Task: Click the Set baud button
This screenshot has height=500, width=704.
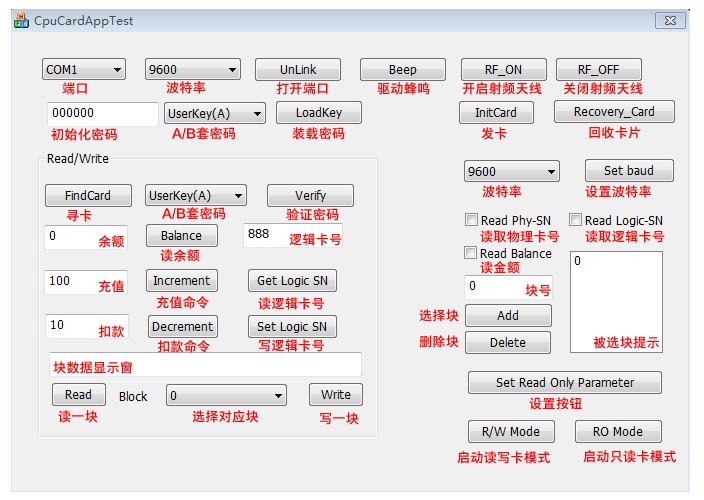Action: tap(629, 171)
